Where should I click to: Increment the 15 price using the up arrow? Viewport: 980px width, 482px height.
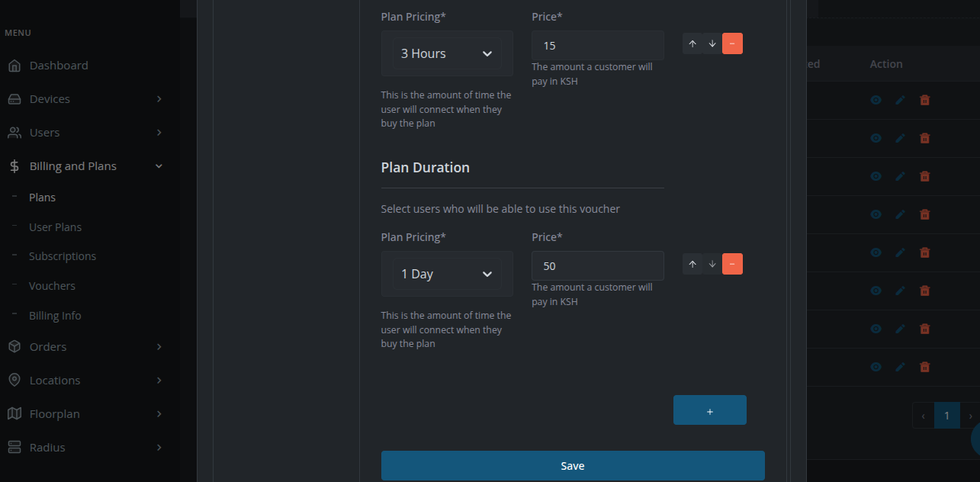click(692, 43)
